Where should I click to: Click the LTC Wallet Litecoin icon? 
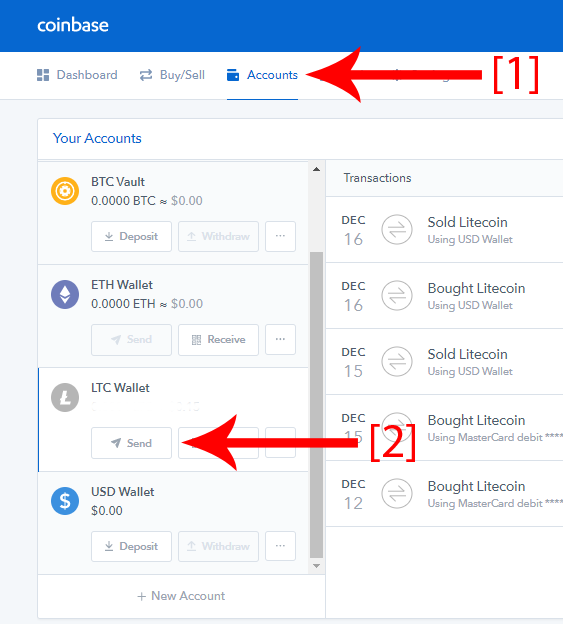65,397
